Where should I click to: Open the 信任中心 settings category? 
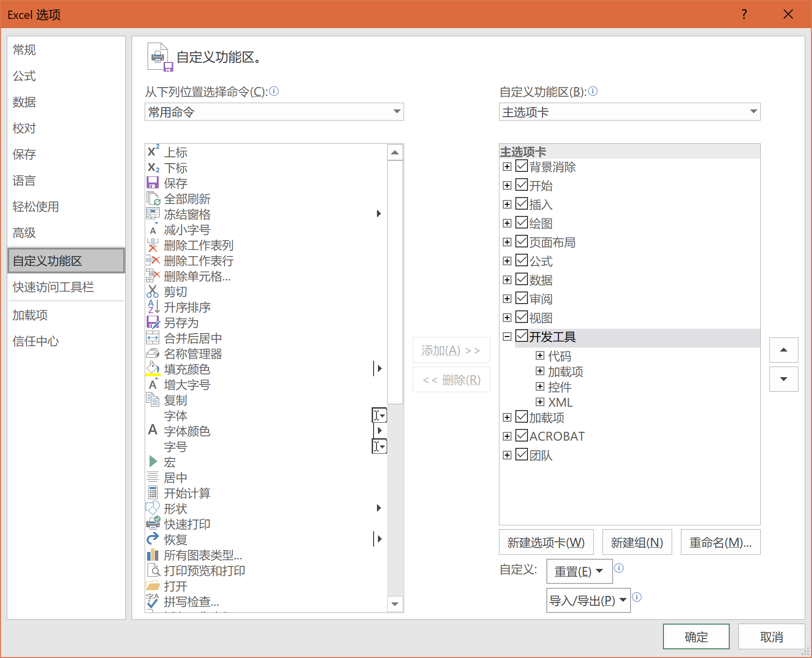36,341
